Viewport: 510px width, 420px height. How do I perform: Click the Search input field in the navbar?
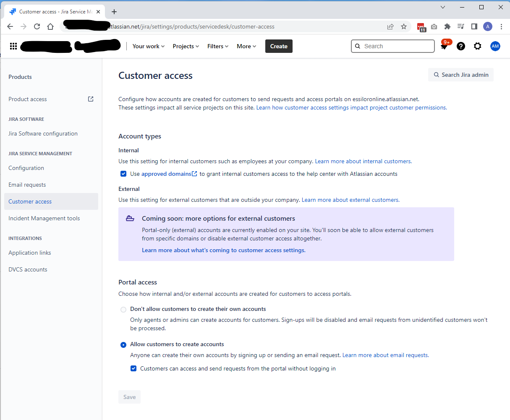coord(392,46)
